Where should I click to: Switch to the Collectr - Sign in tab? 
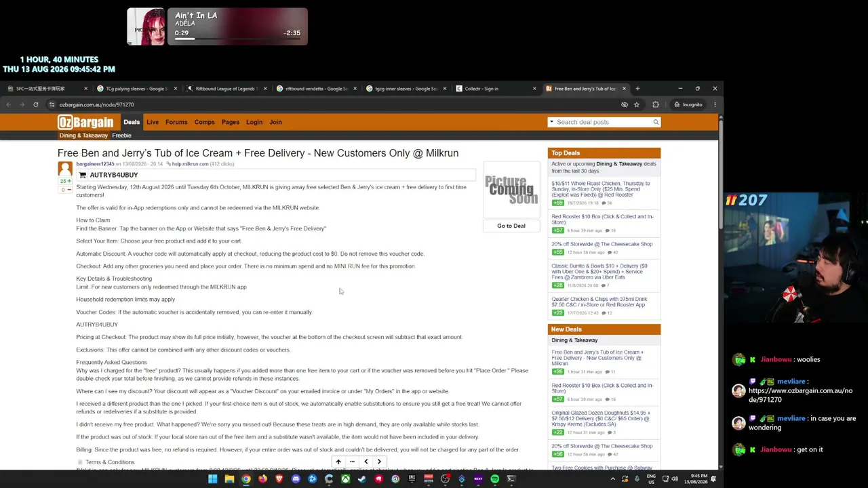click(x=496, y=89)
